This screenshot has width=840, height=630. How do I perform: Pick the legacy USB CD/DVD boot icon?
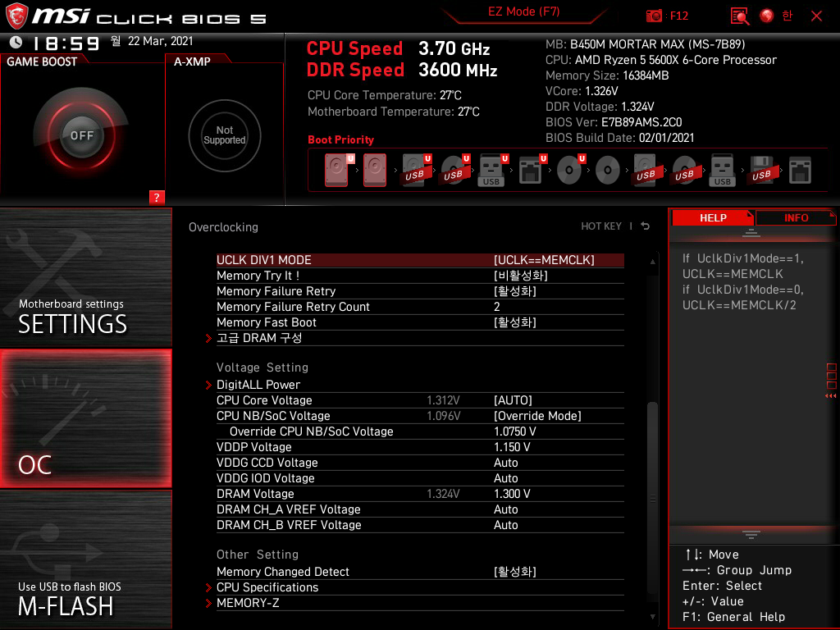tap(685, 171)
